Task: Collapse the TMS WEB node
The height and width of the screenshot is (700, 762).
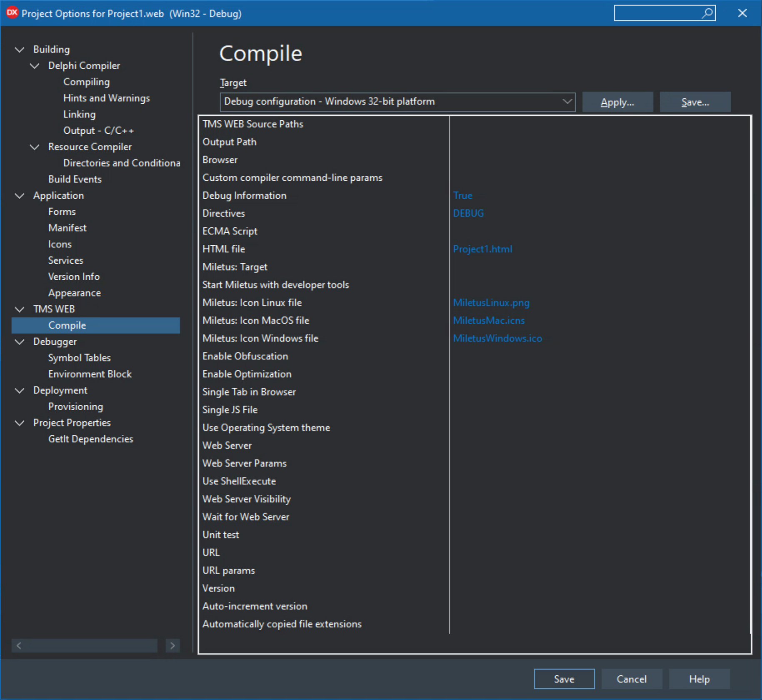Action: (x=20, y=309)
